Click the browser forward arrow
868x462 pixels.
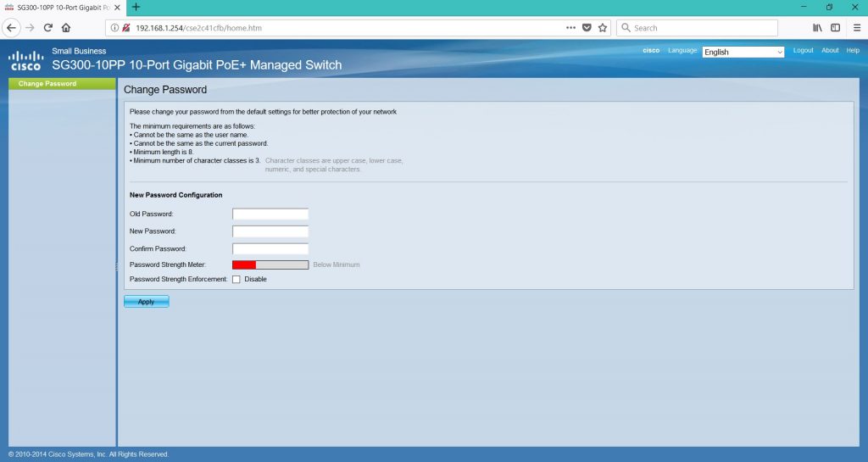[x=30, y=28]
